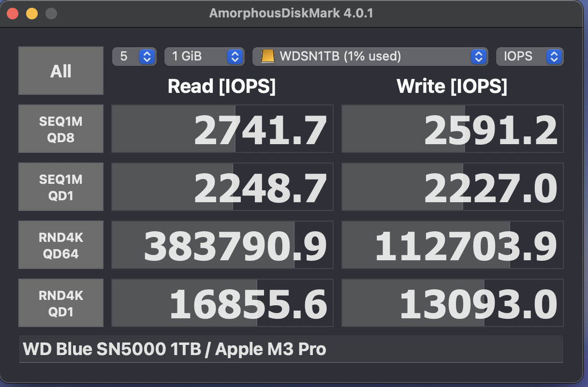Select the SEQ1M QD1 read value 2248.7
Viewport: 588px width, 387px height.
222,187
